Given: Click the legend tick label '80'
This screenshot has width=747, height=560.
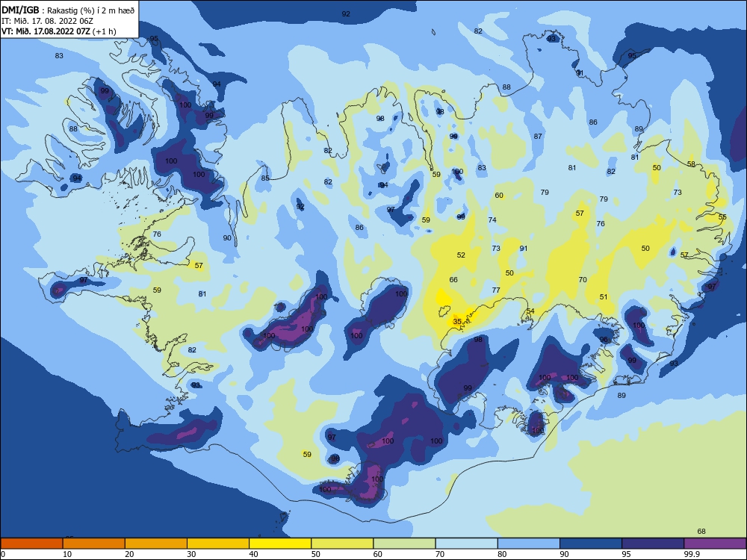Looking at the screenshot, I should point(502,554).
